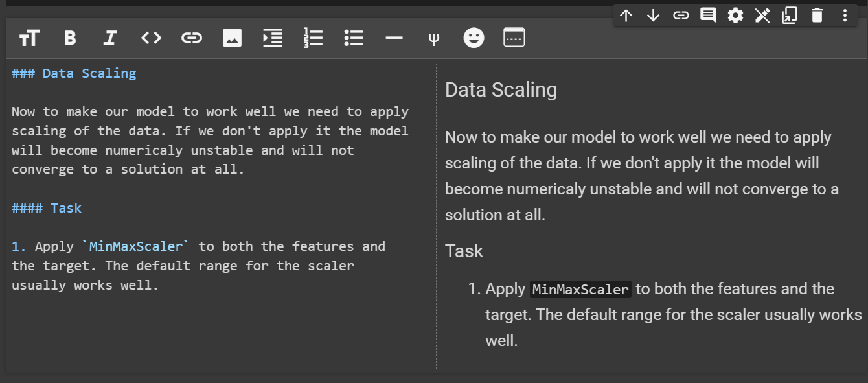Toggle heading text size button
This screenshot has width=868, height=383.
point(29,38)
